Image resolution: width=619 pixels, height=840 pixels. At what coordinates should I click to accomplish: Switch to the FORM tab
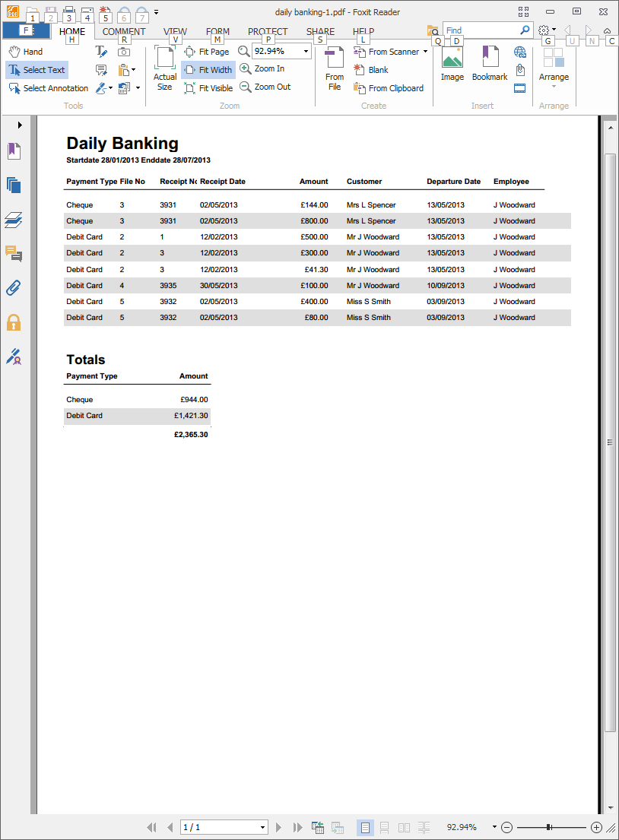coord(217,32)
